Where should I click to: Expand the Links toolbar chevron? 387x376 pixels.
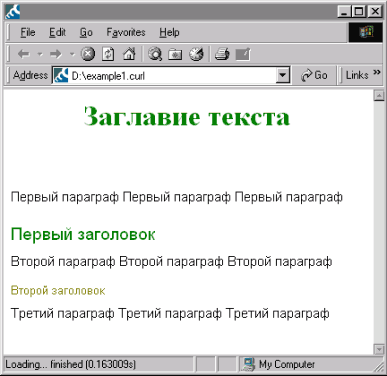point(377,72)
